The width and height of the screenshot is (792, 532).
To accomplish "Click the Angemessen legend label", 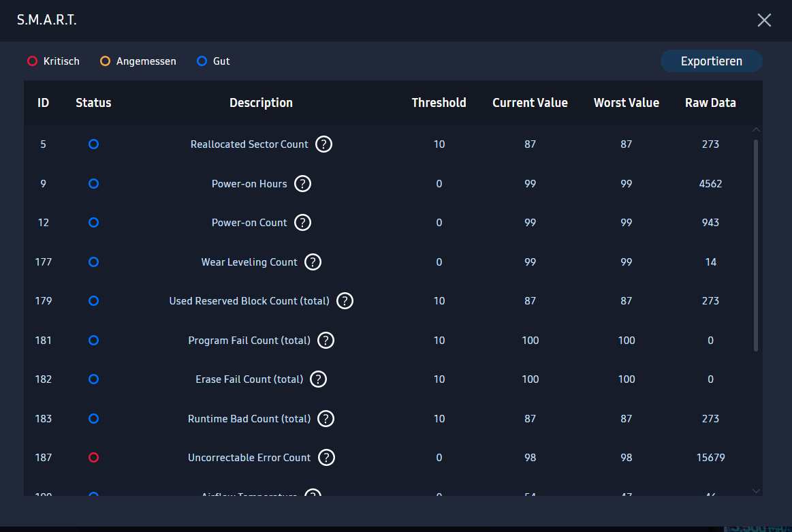I will click(x=146, y=61).
